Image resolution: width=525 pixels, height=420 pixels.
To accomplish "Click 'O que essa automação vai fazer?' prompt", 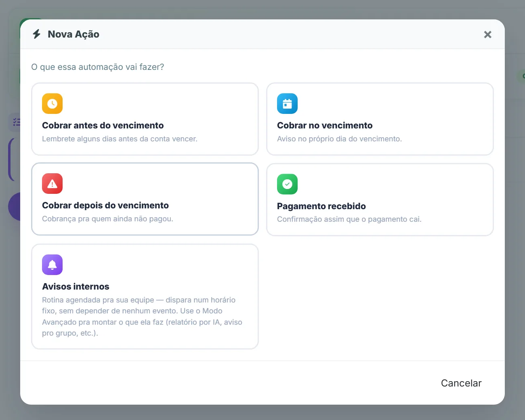I will pos(98,67).
